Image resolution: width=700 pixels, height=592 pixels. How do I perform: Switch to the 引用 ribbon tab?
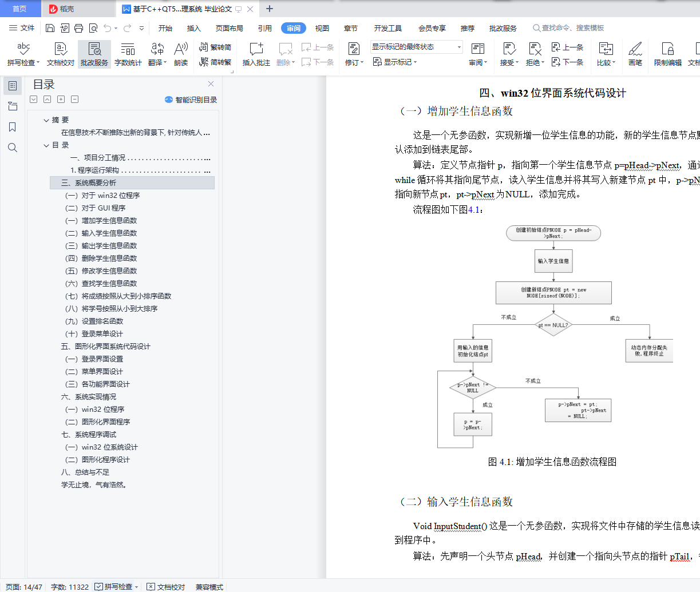point(265,28)
